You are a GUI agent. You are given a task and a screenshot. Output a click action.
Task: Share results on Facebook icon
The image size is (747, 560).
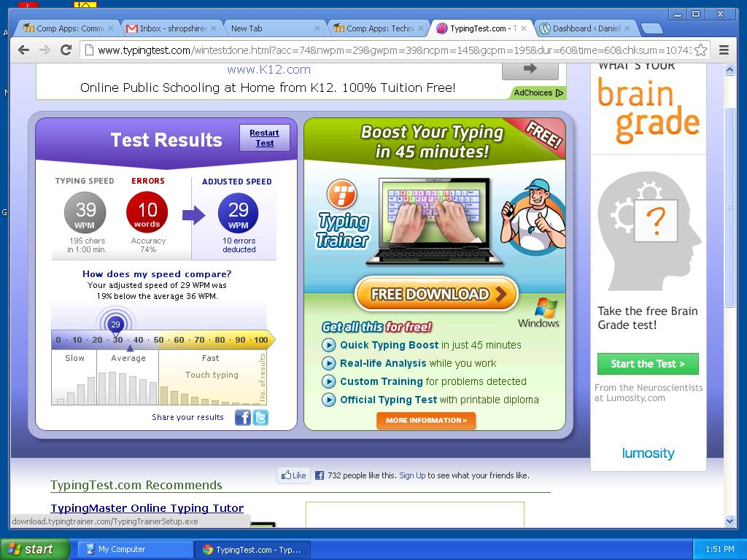click(x=242, y=417)
